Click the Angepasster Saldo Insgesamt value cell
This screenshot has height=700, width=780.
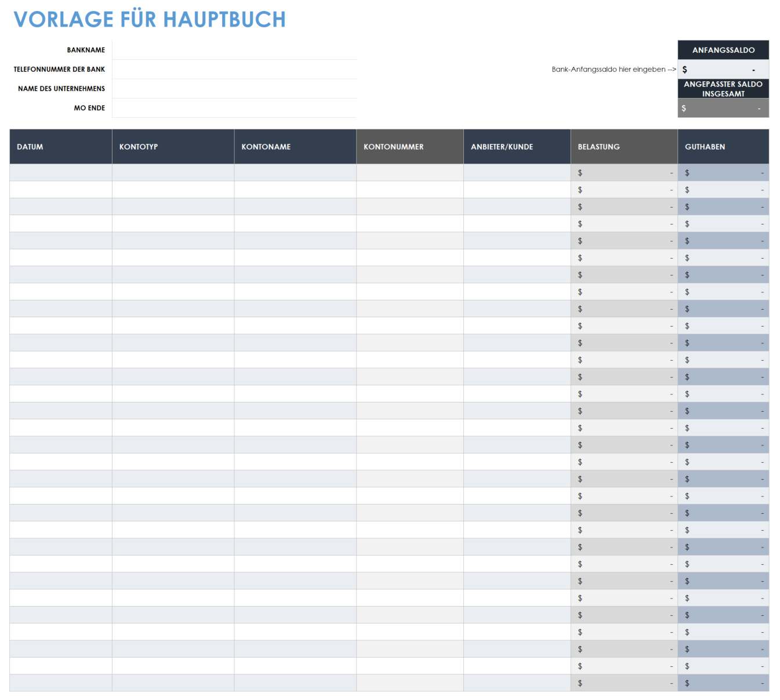(723, 108)
